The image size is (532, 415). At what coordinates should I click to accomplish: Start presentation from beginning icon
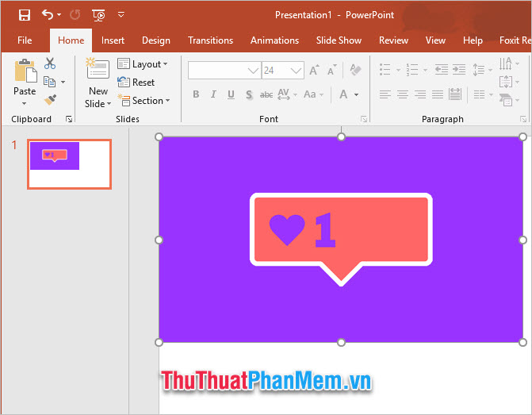(98, 15)
